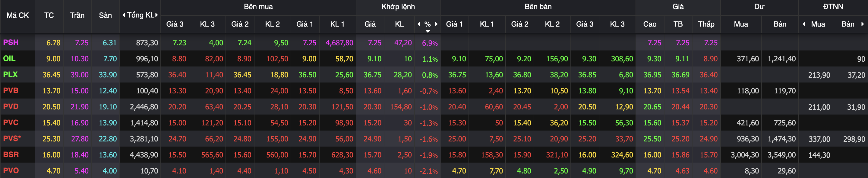Open the PSH stock ticker

pyautogui.click(x=11, y=43)
